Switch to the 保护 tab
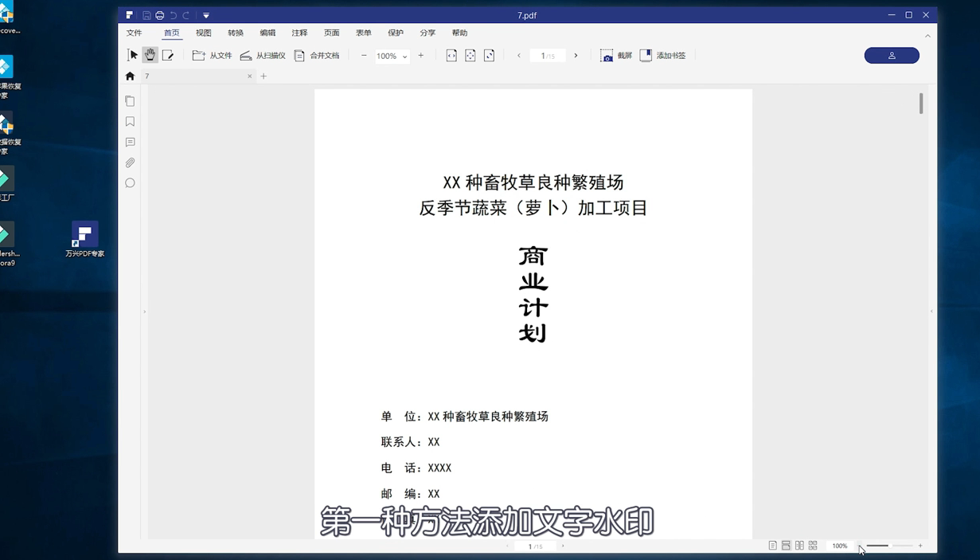Screen dimensions: 980x560 (x=396, y=33)
